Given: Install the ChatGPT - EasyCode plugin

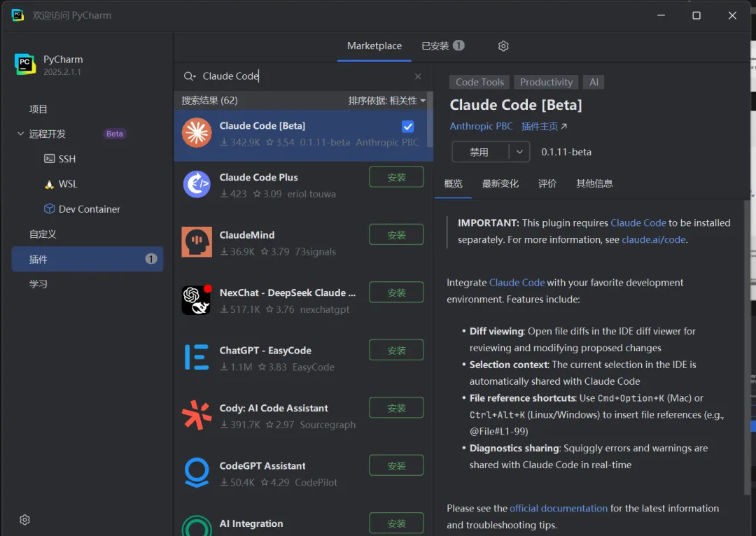Looking at the screenshot, I should pos(396,350).
